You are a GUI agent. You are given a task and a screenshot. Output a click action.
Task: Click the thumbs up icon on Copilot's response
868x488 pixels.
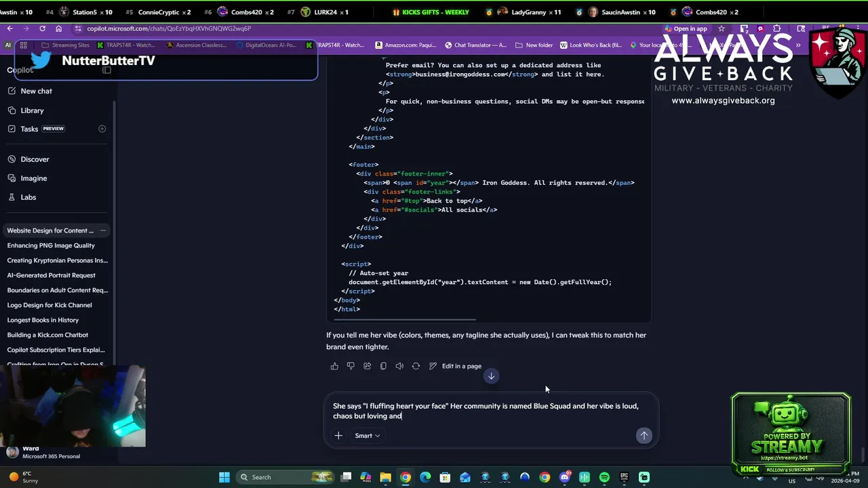click(334, 366)
